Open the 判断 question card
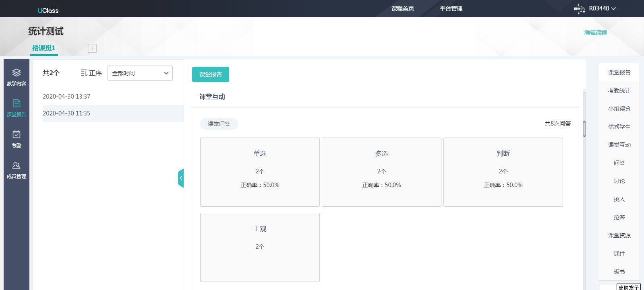Image resolution: width=644 pixels, height=290 pixels. click(503, 172)
